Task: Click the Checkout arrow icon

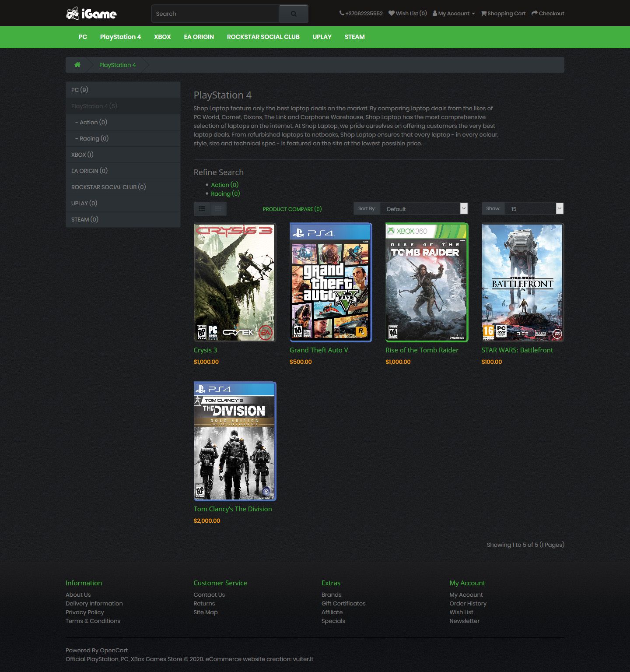Action: [535, 13]
